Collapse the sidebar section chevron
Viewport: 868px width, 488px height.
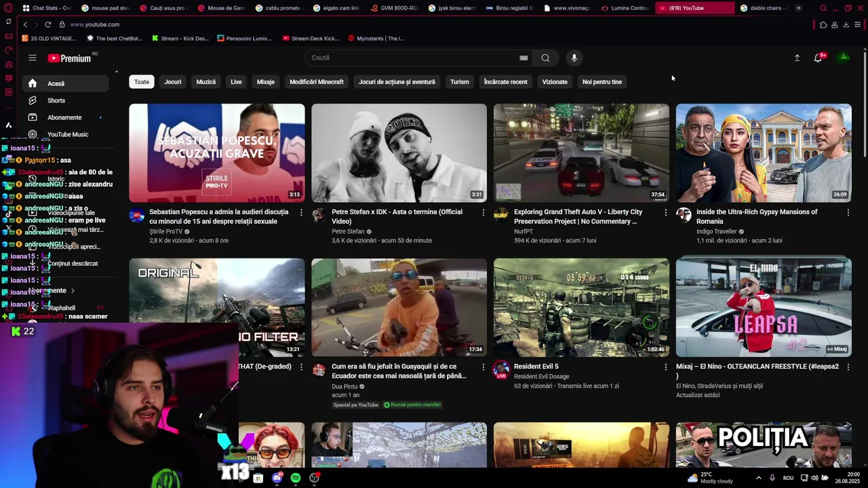point(116,72)
